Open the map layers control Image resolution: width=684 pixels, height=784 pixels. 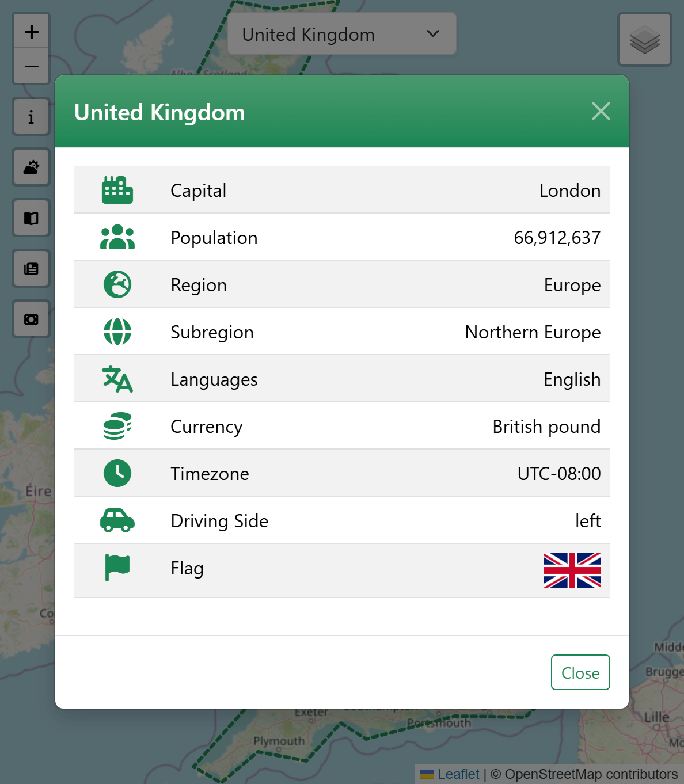(x=645, y=40)
